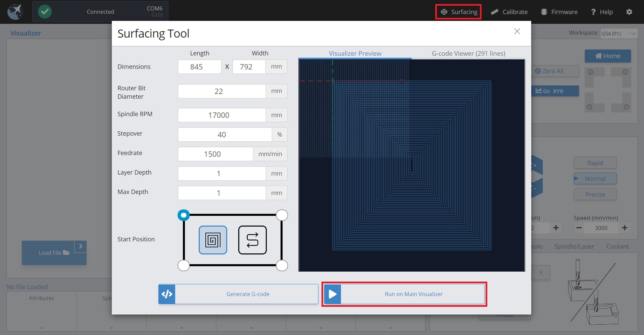Click the Stepover percentage input field
The height and width of the screenshot is (335, 644).
[225, 135]
